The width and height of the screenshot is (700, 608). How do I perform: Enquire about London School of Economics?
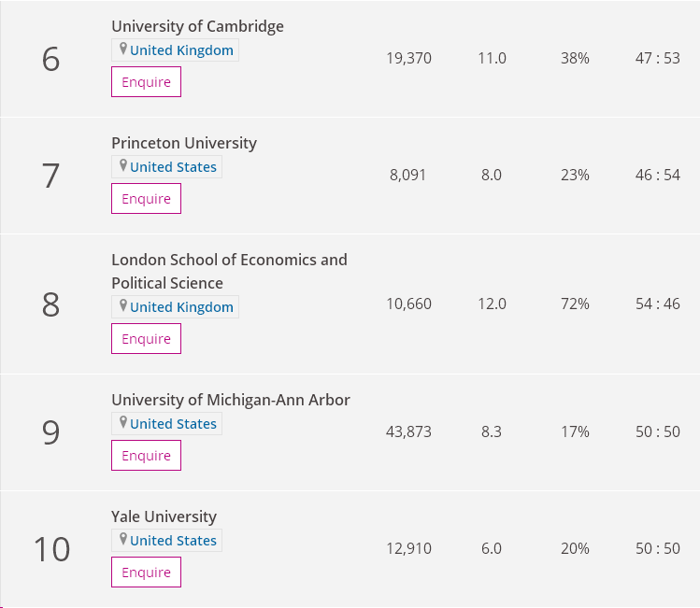[x=146, y=339]
